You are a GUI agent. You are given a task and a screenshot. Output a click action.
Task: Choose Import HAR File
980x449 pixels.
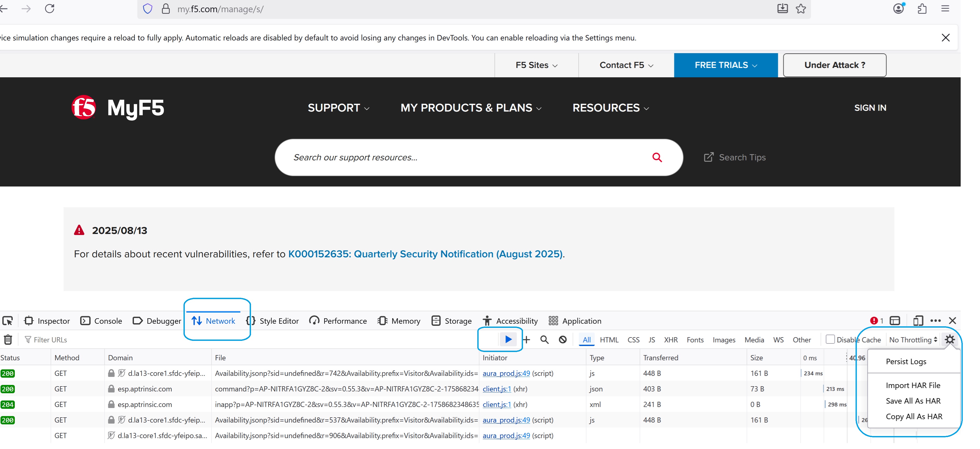coord(913,385)
